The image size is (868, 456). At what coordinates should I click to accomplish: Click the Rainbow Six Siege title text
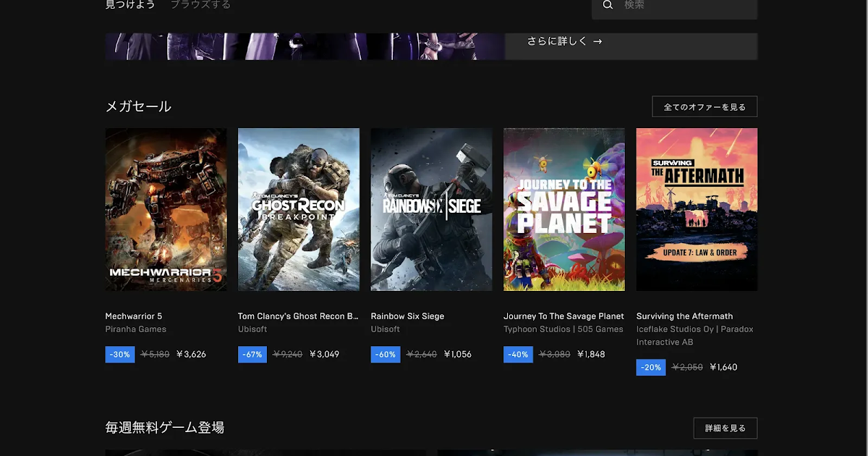(407, 316)
